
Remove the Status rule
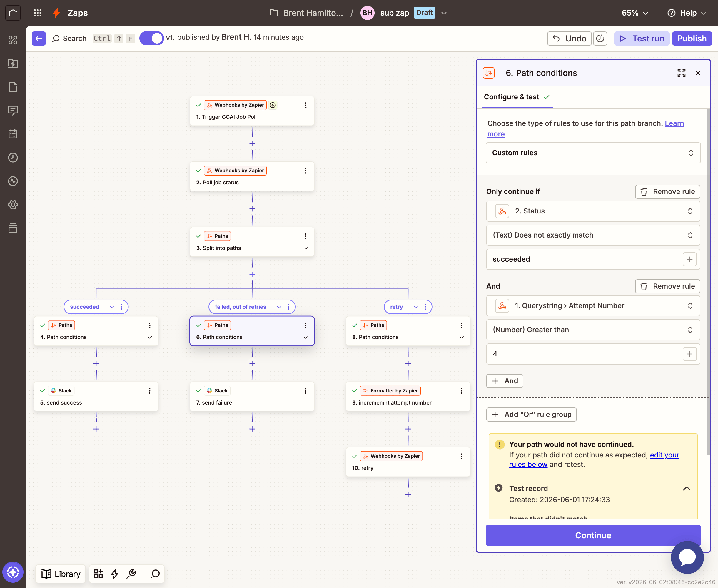coord(667,192)
